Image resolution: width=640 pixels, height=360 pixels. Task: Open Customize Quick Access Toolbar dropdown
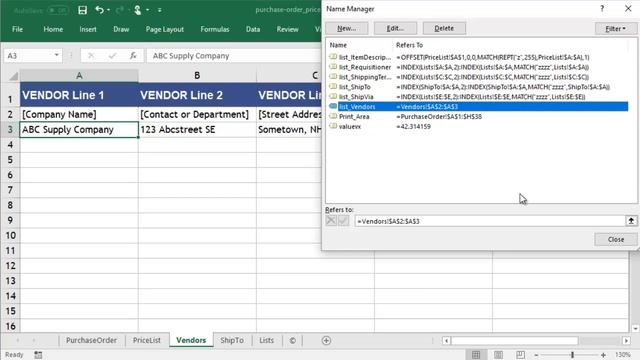tap(159, 10)
